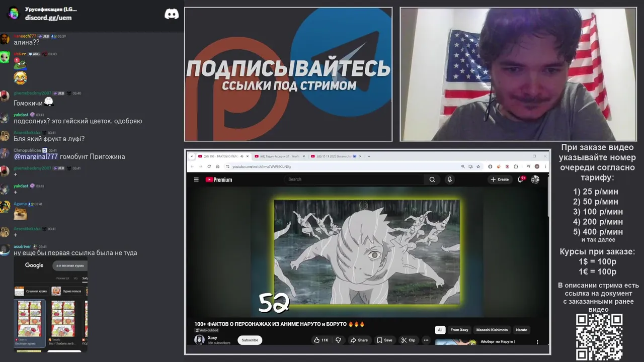Screen dimensions: 644x362
Task: Click the YouTube search magnifier button
Action: pos(432,179)
